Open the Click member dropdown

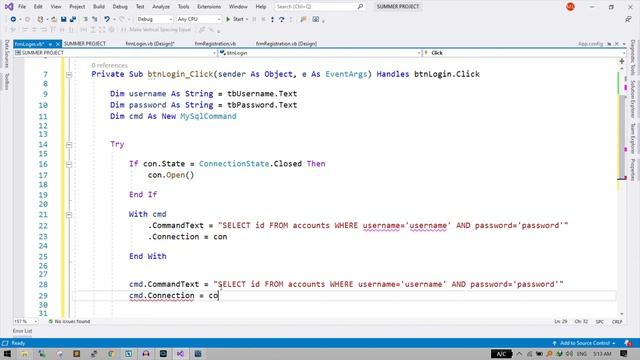pos(524,53)
